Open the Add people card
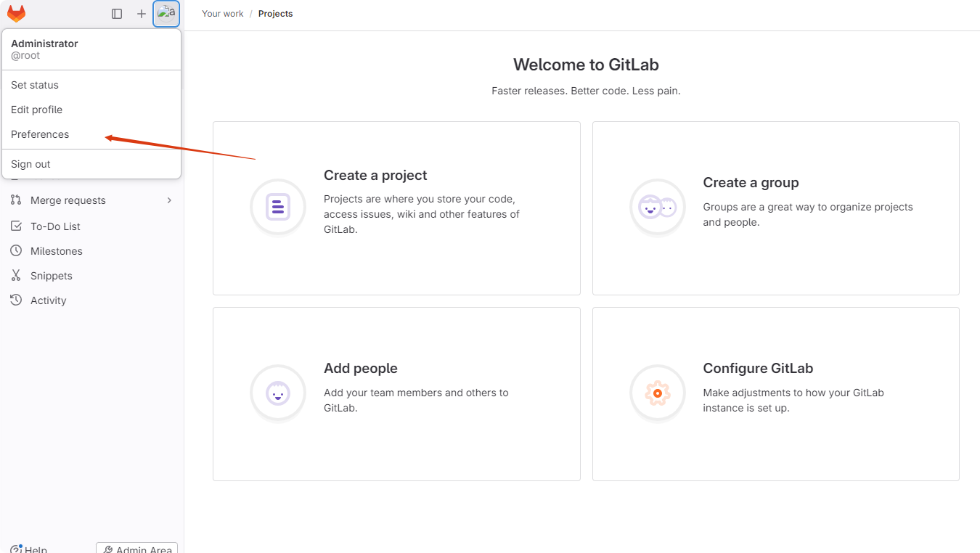Viewport: 980px width, 553px height. (396, 394)
